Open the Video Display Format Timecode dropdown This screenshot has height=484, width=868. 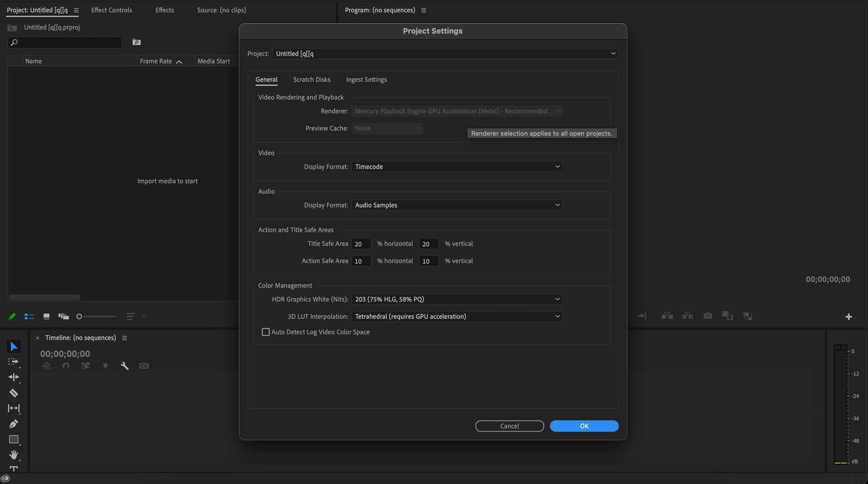pos(457,167)
